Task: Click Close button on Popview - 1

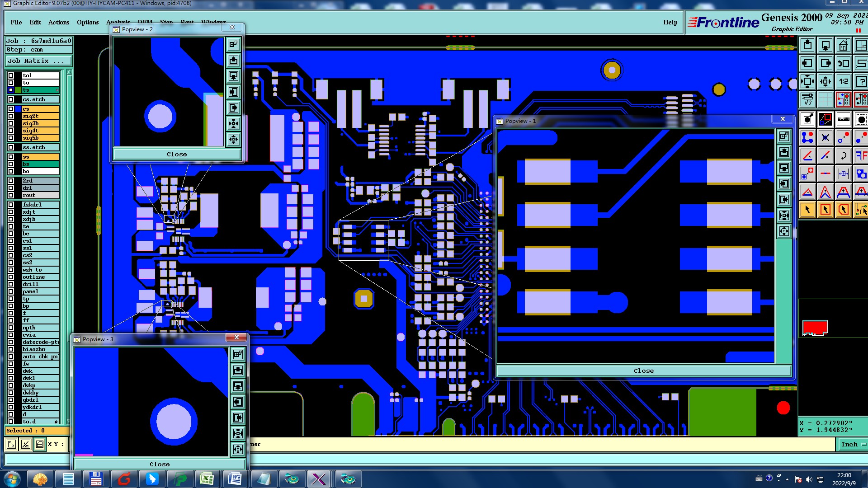Action: tap(643, 371)
